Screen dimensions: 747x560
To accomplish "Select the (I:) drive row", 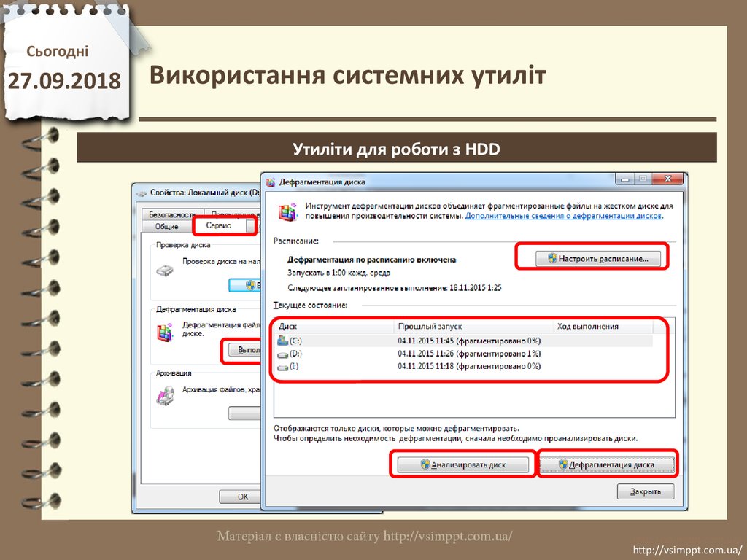I will 409,366.
